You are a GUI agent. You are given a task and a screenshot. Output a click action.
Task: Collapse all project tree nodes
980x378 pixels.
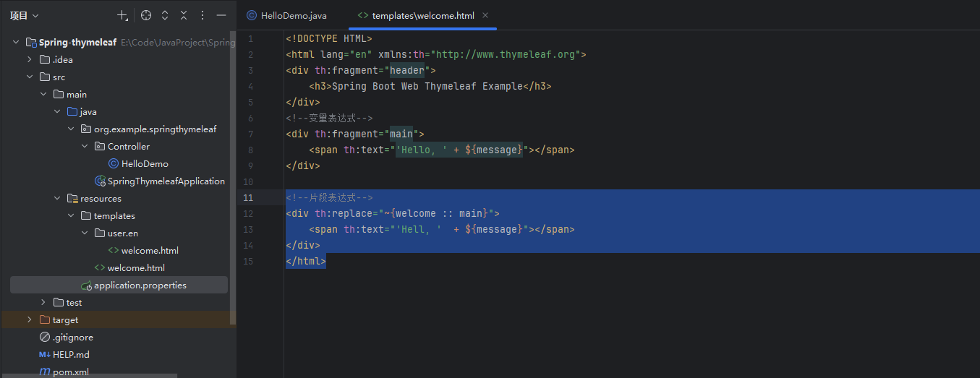pos(184,15)
